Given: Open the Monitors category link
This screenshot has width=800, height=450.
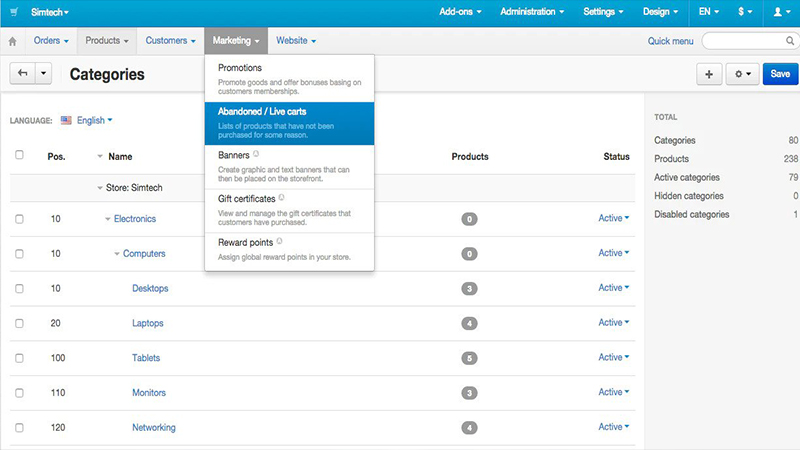Looking at the screenshot, I should 149,392.
